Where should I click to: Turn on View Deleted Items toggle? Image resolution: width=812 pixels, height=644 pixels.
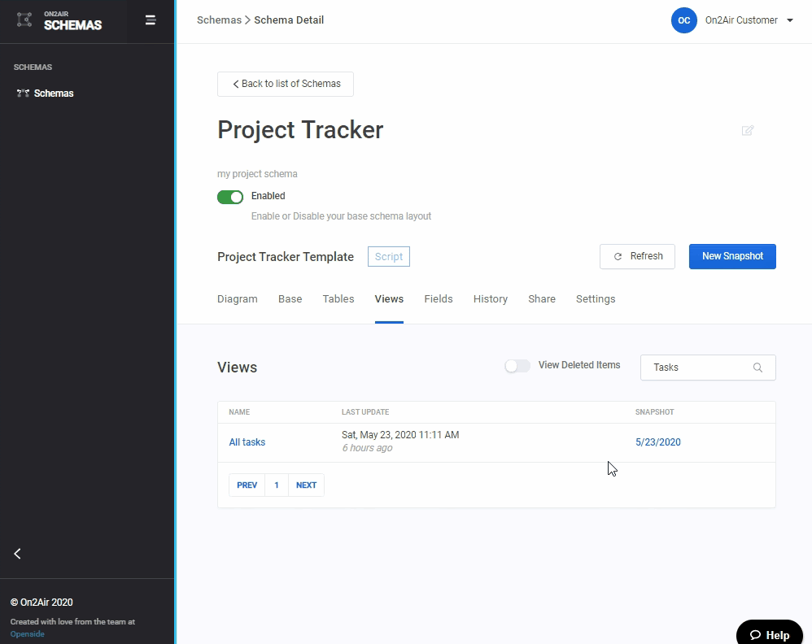[x=517, y=366]
